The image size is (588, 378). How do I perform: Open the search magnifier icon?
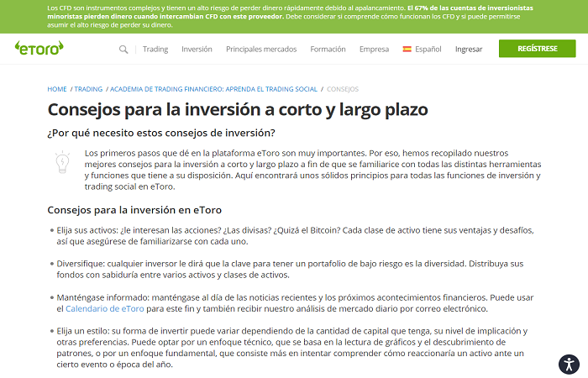tap(123, 49)
